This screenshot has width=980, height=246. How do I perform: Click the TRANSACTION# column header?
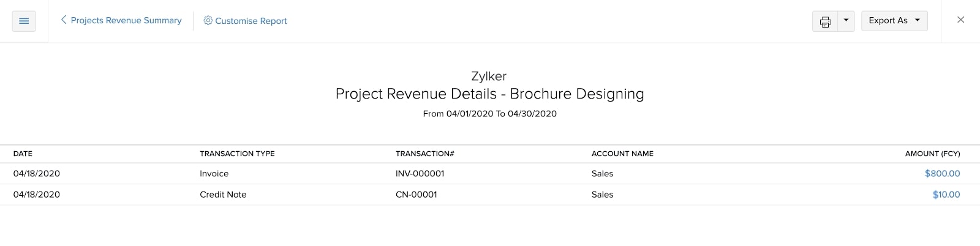(424, 154)
